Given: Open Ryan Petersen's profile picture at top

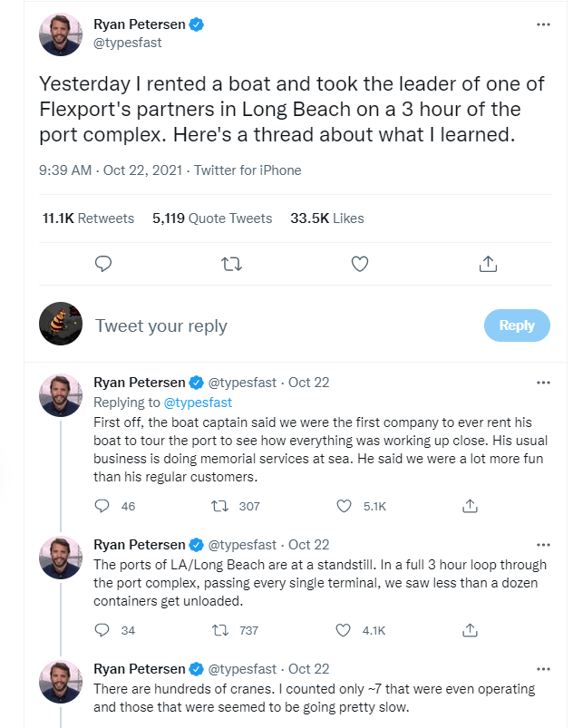Looking at the screenshot, I should tap(61, 34).
